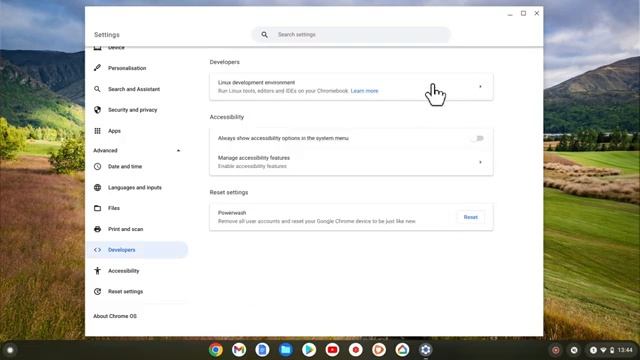Click the Developers code brackets icon

pos(98,250)
